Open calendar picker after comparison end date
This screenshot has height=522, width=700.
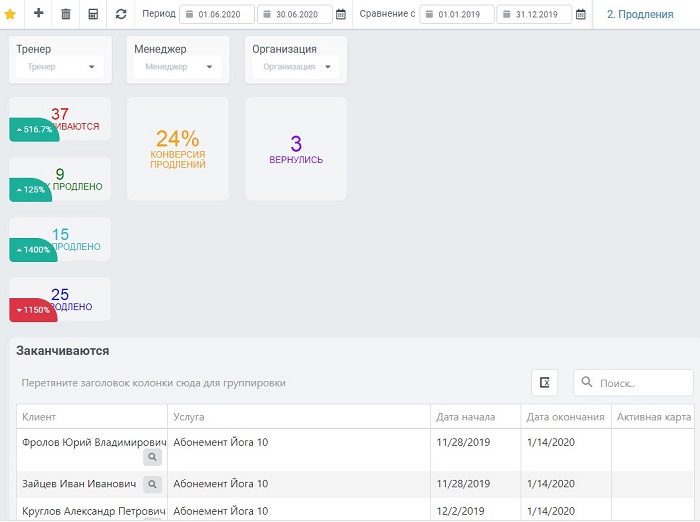click(x=580, y=14)
